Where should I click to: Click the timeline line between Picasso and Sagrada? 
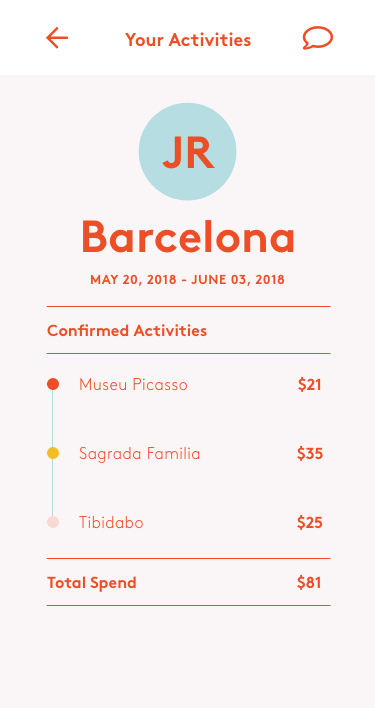coord(53,419)
